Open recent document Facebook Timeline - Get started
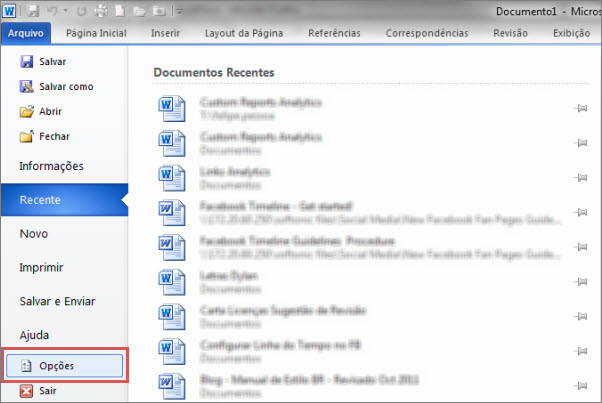This screenshot has height=403, width=602. tap(361, 212)
